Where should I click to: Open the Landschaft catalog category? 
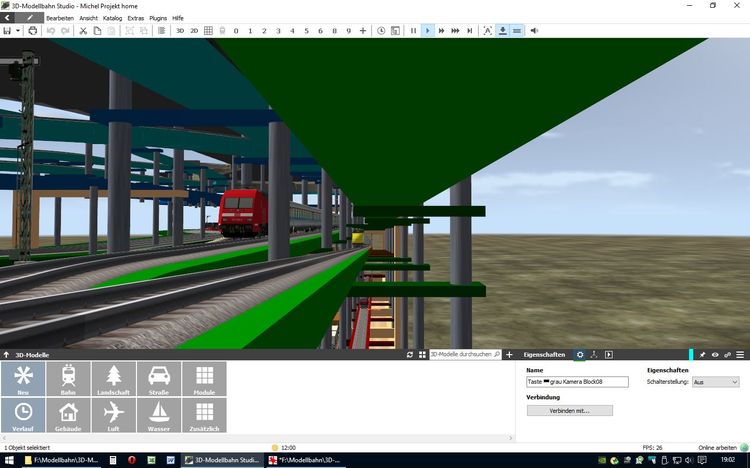pos(113,379)
